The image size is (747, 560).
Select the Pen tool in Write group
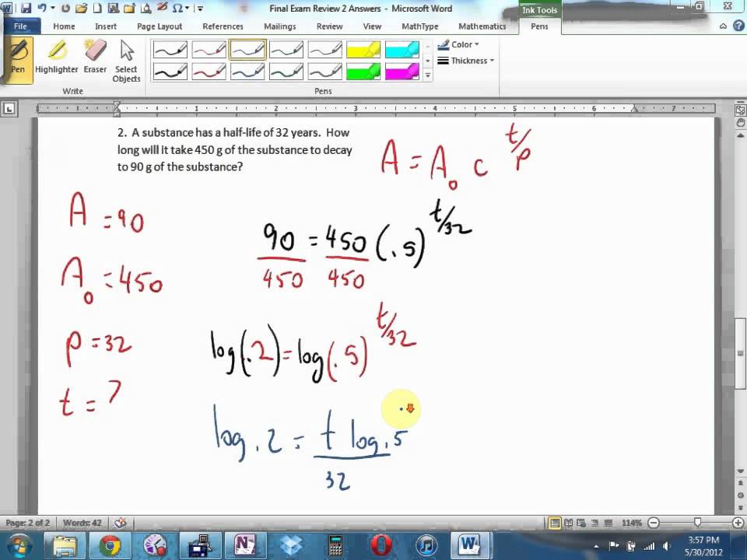[x=18, y=60]
